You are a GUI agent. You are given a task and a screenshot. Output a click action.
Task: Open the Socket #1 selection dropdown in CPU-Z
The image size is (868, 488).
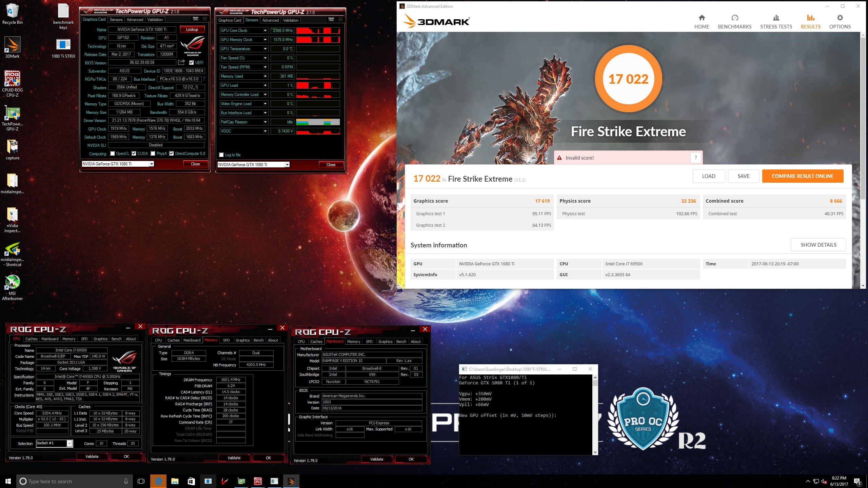click(x=70, y=443)
